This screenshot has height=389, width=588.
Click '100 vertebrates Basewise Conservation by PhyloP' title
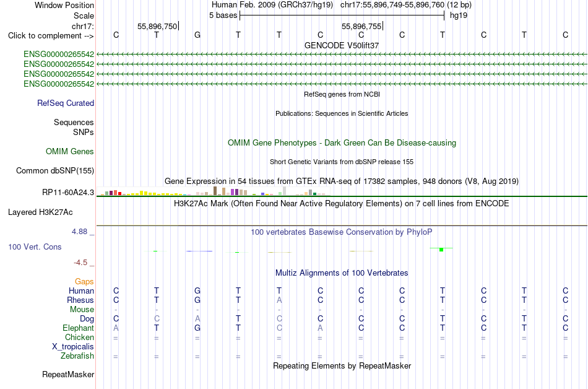coord(342,232)
